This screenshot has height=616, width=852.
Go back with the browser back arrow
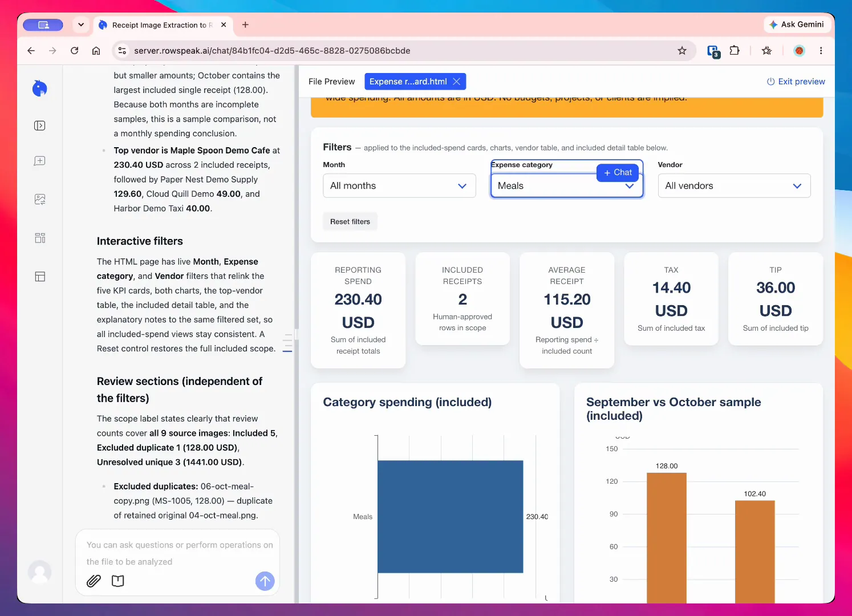[x=31, y=51]
